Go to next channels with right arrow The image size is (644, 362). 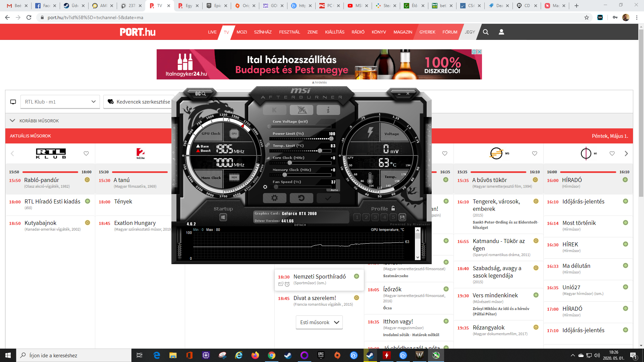point(626,154)
